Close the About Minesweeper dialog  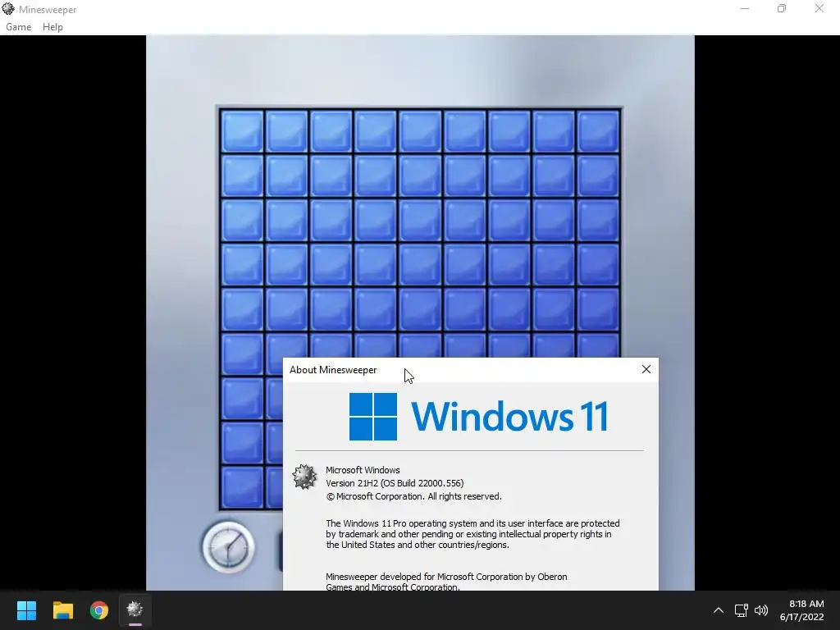pos(646,370)
